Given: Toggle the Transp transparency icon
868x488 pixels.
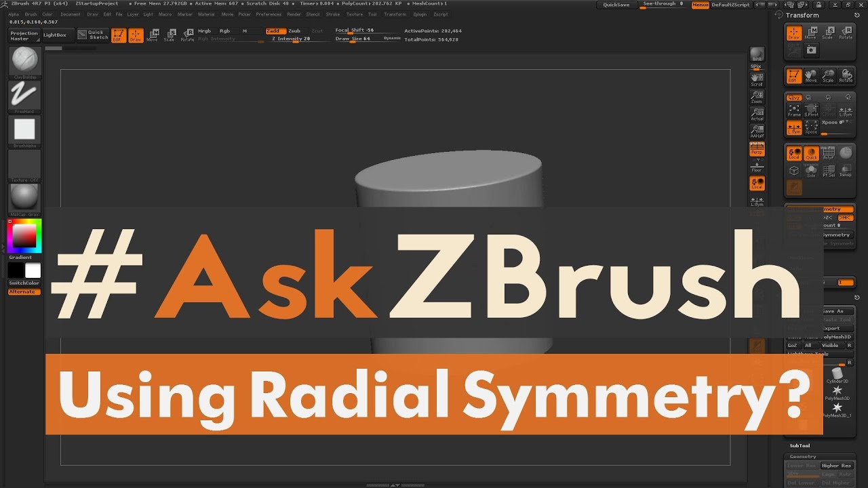Looking at the screenshot, I should click(x=846, y=171).
